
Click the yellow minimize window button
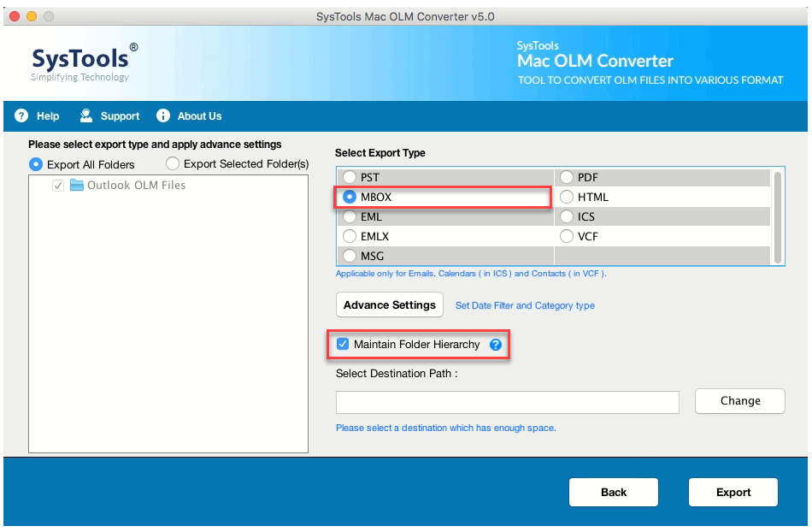point(32,16)
